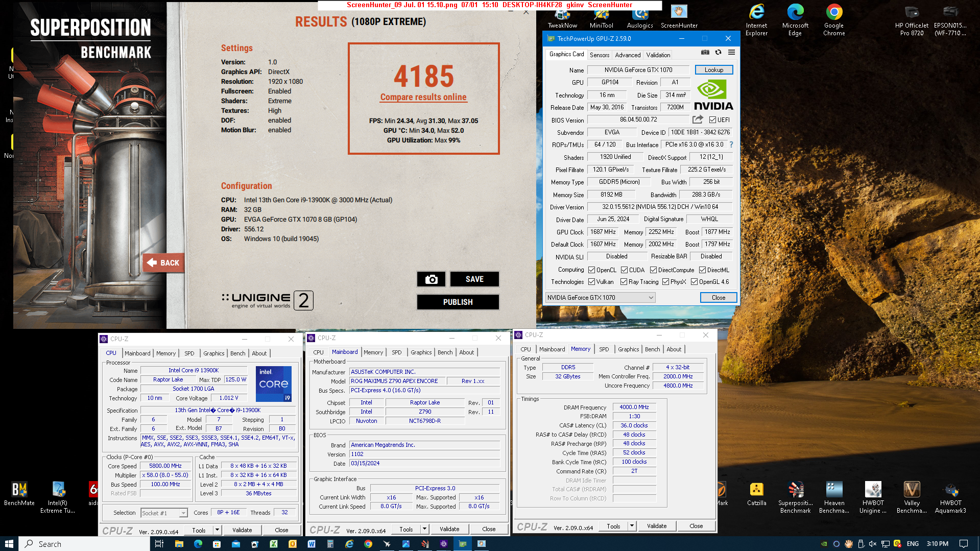
Task: Open HWBOT Aquamark3 desktop icon
Action: click(x=950, y=498)
